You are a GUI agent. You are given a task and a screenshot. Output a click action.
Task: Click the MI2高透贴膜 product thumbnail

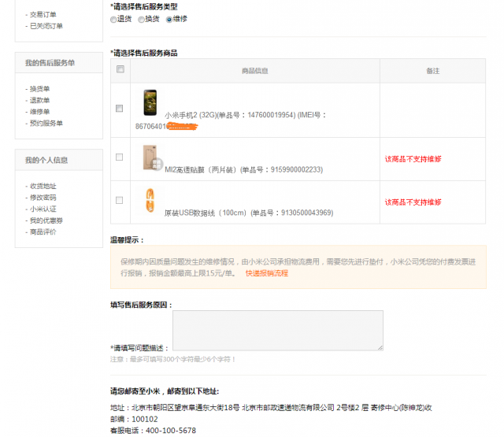point(152,157)
